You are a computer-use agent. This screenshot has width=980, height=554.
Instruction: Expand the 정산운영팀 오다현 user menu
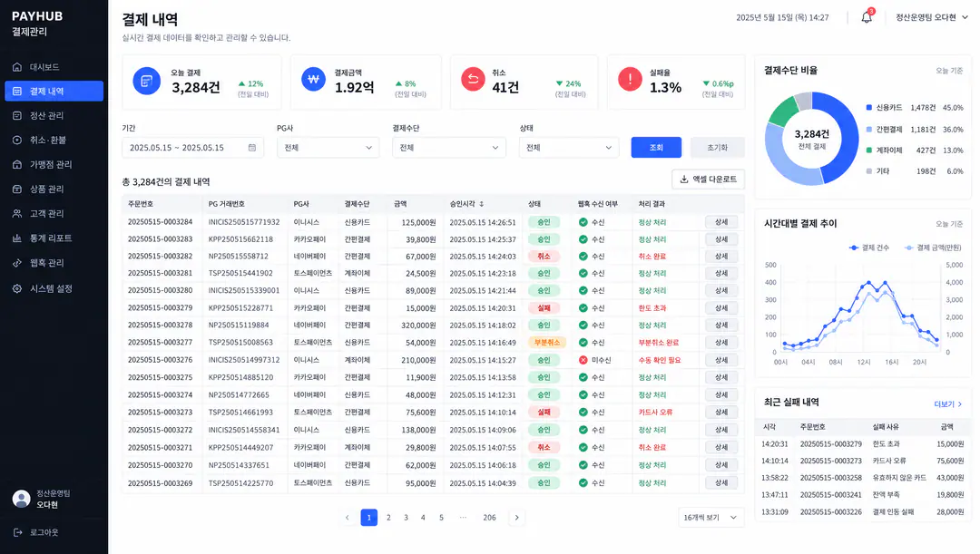[x=932, y=17]
